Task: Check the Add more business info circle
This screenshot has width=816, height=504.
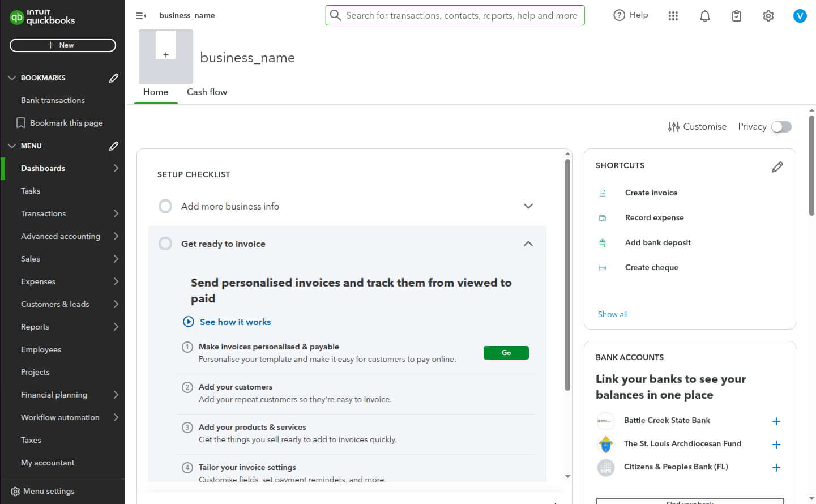Action: tap(165, 206)
